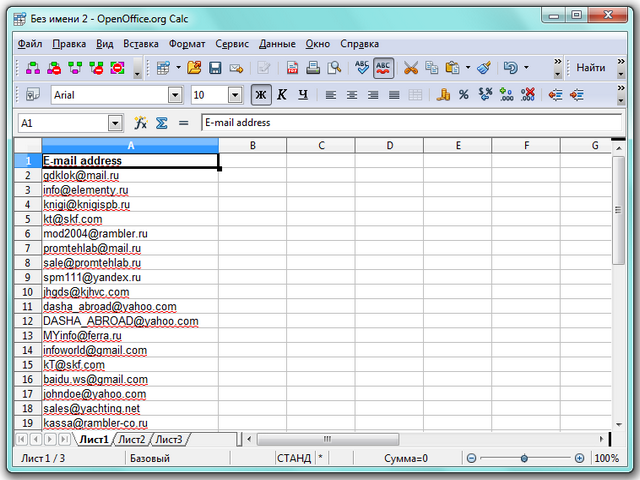The image size is (640, 480).
Task: Open the Arial font name dropdown
Action: [x=175, y=96]
